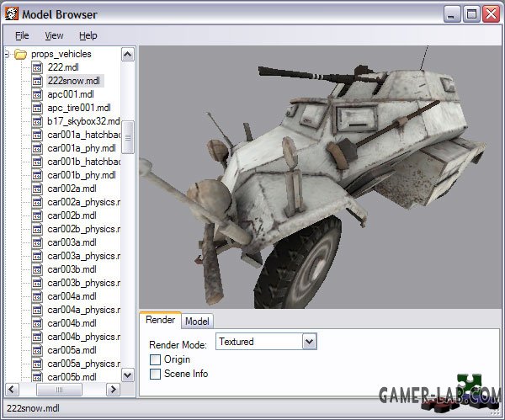Click the props_vehicles folder icon
The image size is (505, 420).
tap(20, 54)
